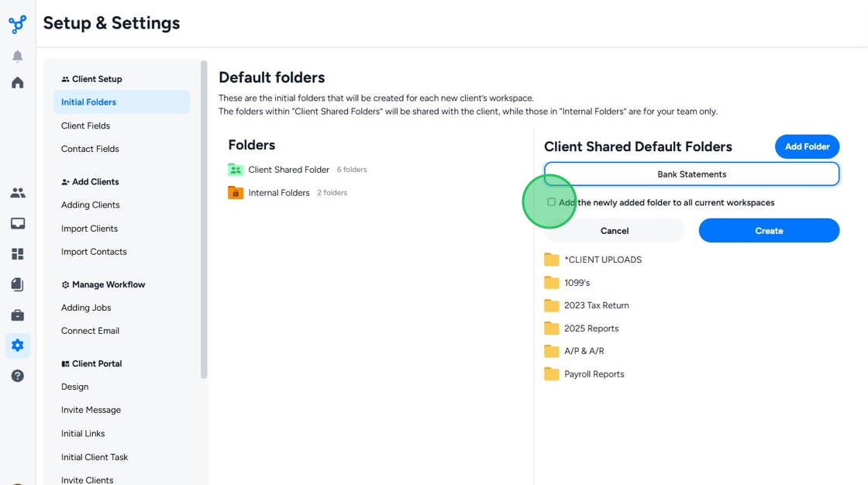Select the *CLIENT UPLOADS folder
The height and width of the screenshot is (485, 868).
tap(602, 260)
